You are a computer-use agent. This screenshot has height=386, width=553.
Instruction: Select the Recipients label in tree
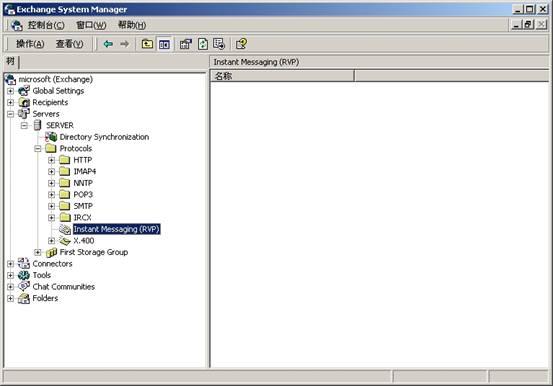tap(50, 102)
